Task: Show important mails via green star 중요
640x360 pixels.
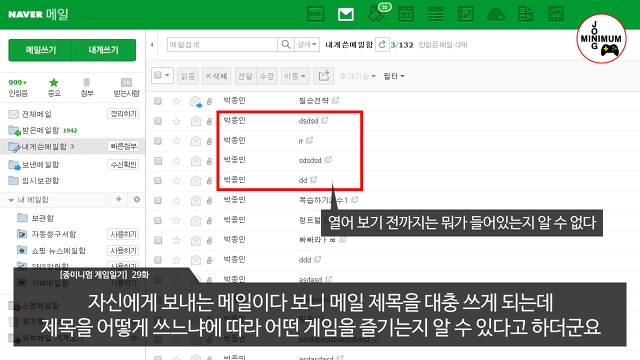Action: tap(54, 87)
